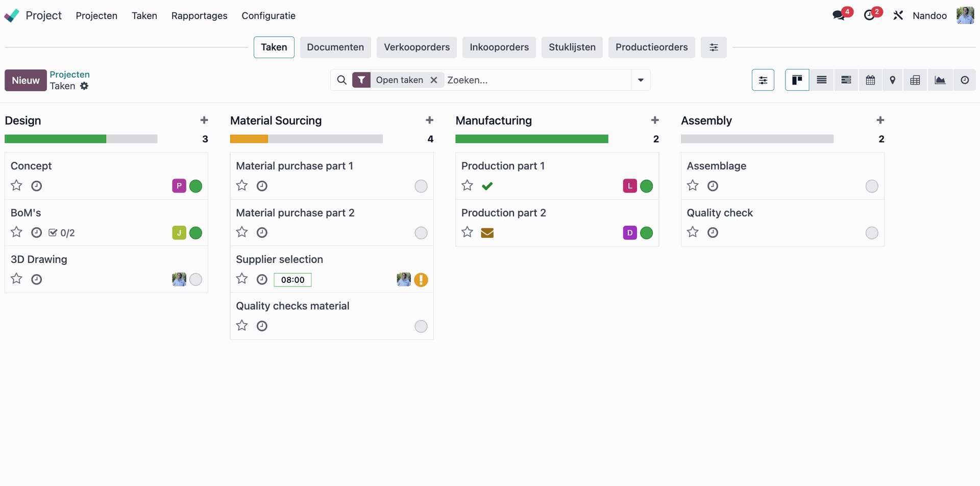Click the envelope icon on Production part 2
Viewport: 980px width, 486px height.
[x=487, y=233]
